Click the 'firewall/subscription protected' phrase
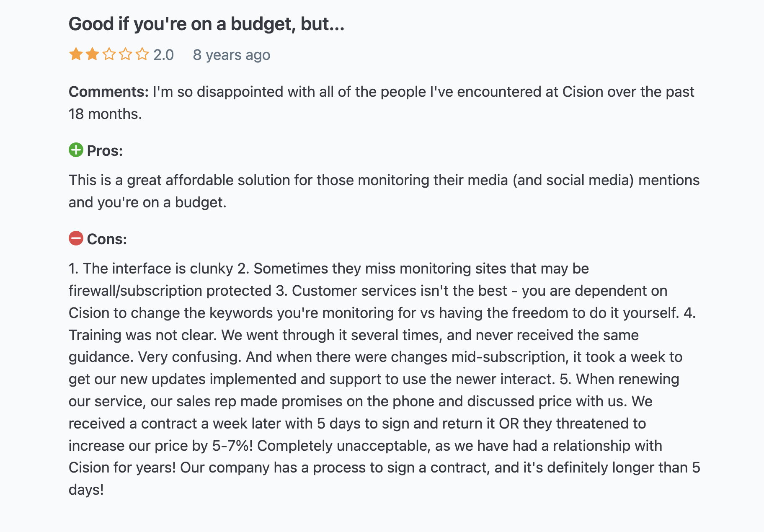 170,291
